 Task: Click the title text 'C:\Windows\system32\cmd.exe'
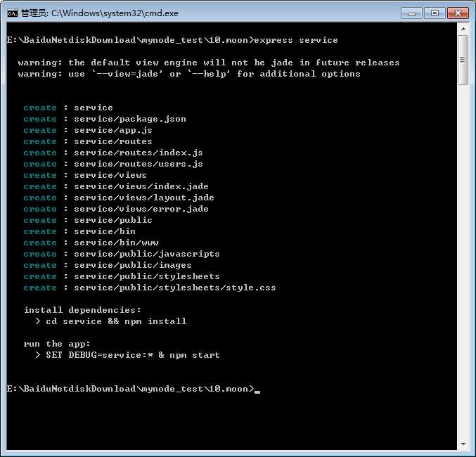(115, 13)
